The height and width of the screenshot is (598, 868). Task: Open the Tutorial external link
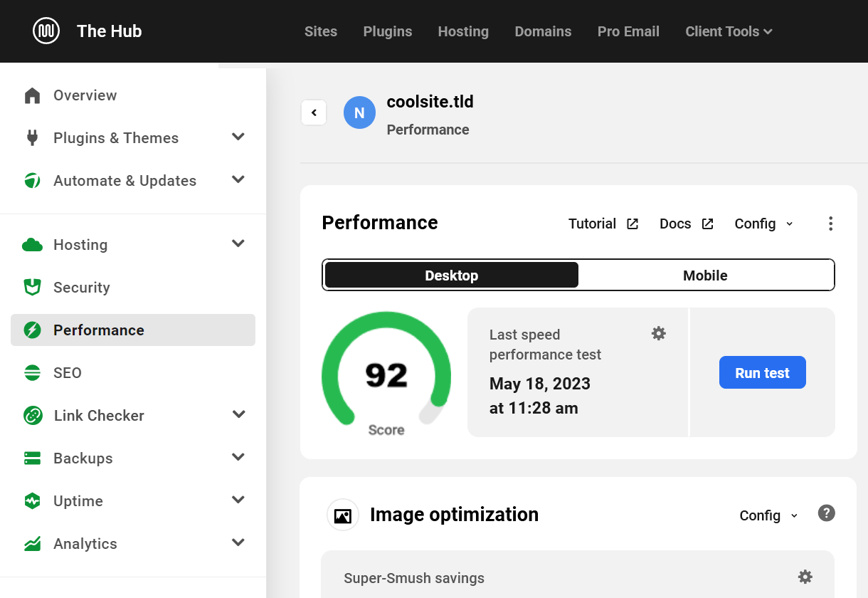coord(603,224)
